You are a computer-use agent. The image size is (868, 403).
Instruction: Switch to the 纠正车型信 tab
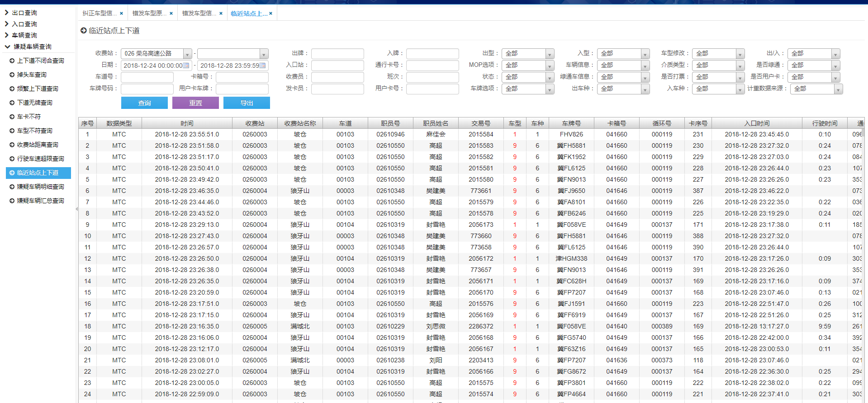tap(100, 14)
